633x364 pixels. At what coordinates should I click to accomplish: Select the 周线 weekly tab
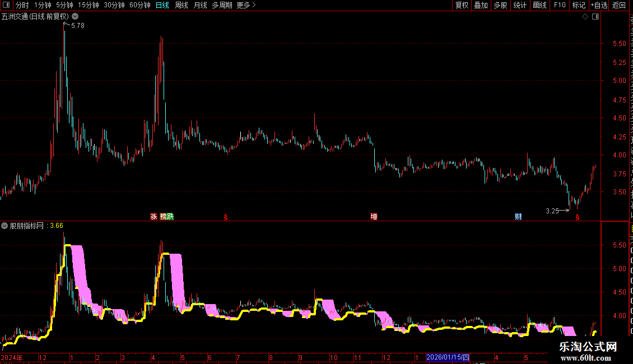[x=181, y=5]
